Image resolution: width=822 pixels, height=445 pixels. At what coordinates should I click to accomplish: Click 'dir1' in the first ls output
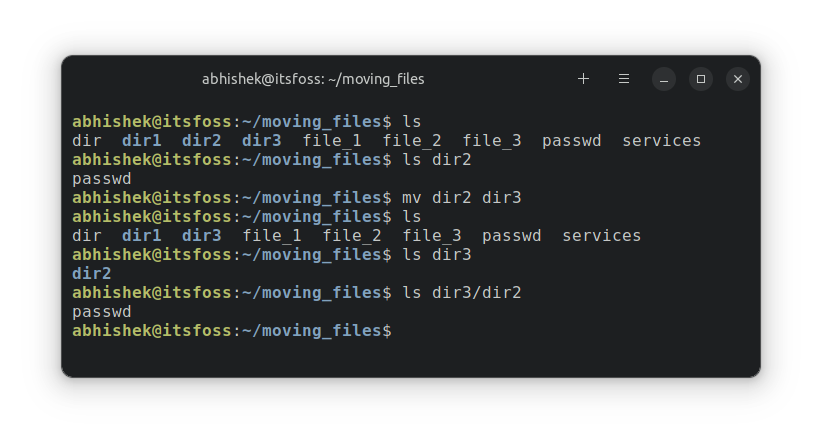(x=142, y=140)
